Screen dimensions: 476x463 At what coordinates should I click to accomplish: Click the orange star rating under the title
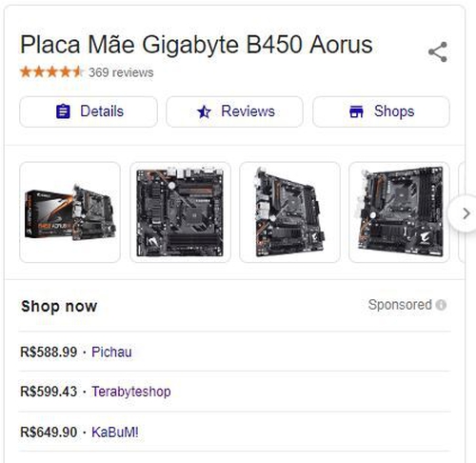pyautogui.click(x=51, y=72)
